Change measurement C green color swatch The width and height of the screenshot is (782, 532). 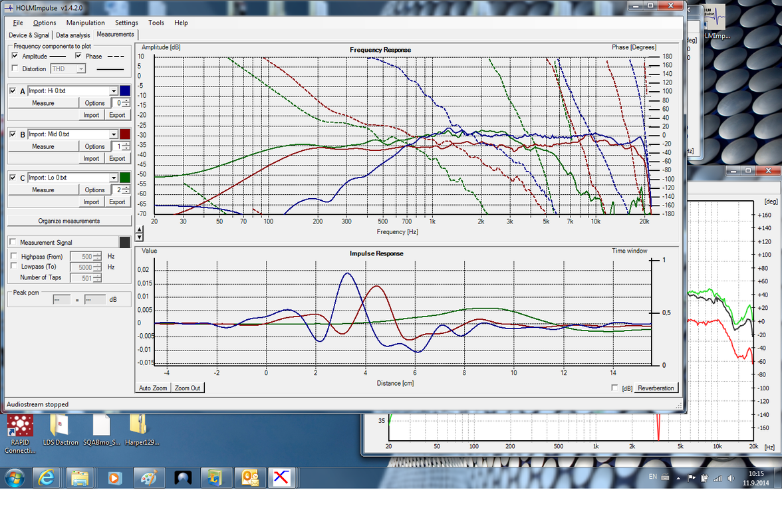(x=125, y=178)
